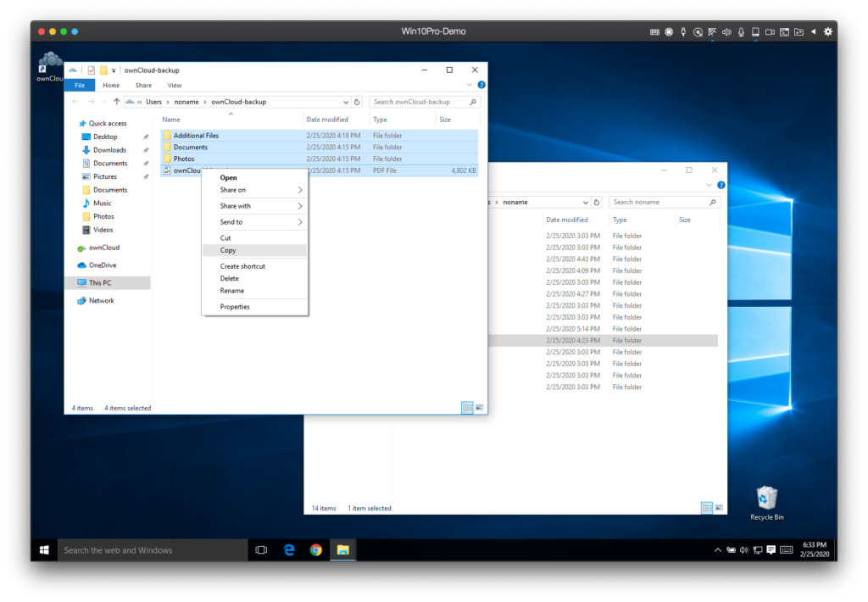Open the CD/DVD disc icon in Parallels toolbar
The height and width of the screenshot is (602, 868).
[698, 32]
